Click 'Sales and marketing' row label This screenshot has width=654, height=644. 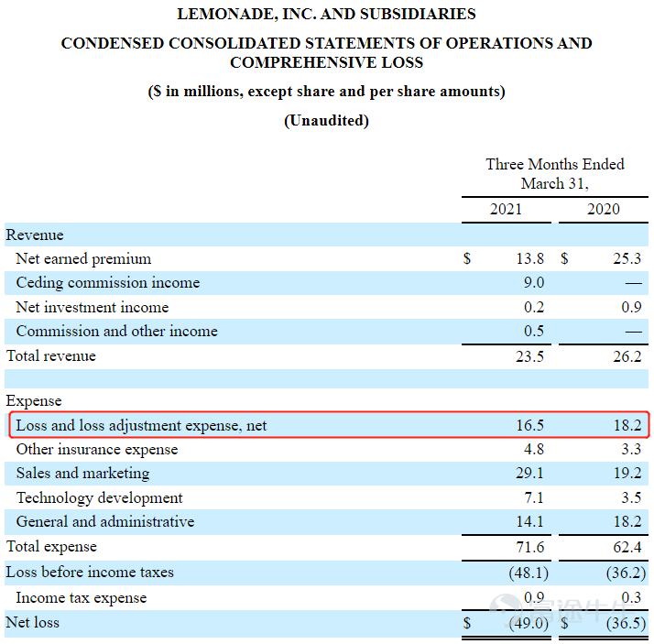(x=82, y=474)
